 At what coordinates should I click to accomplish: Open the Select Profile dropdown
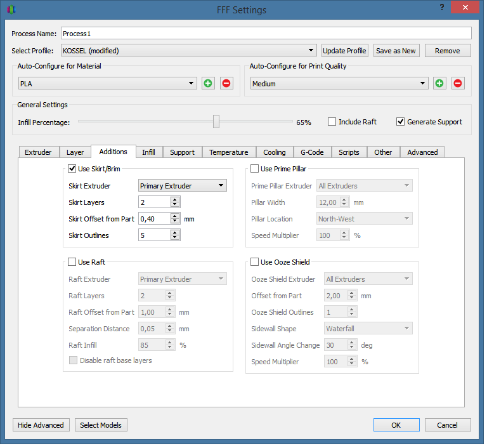[188, 51]
